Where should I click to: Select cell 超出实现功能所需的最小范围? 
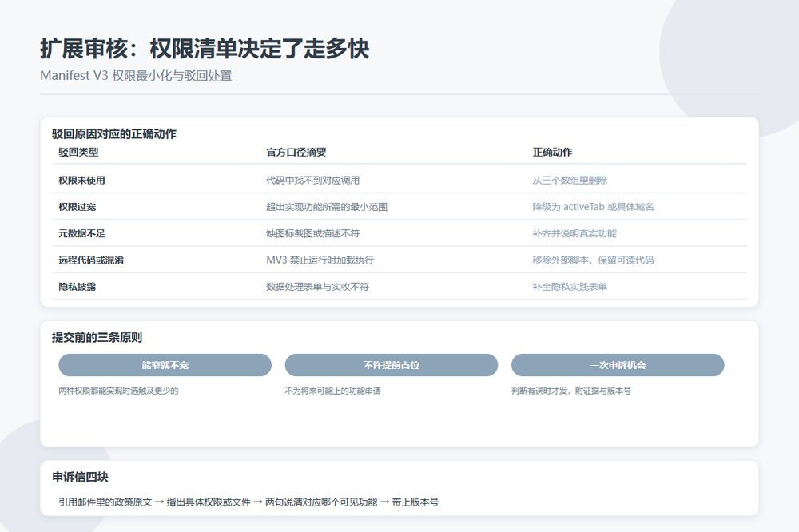pos(327,207)
